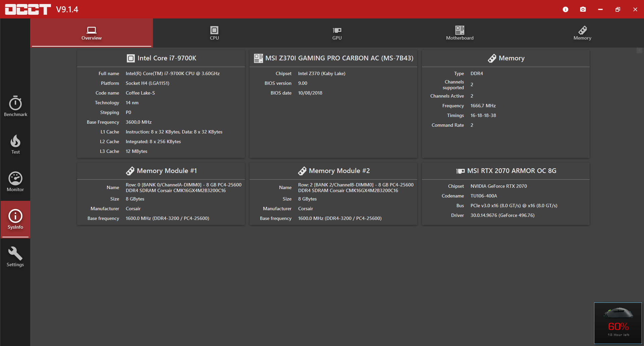Open the Motherboard tab
This screenshot has height=346, width=644.
[x=460, y=33]
